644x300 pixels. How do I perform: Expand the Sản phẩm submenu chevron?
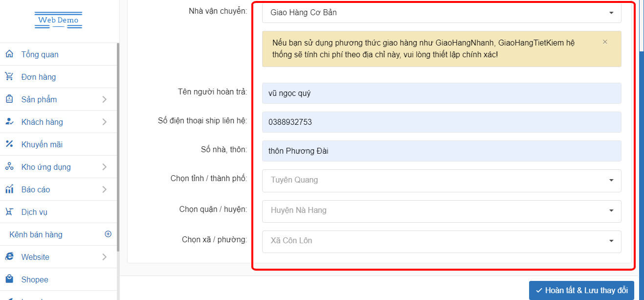[104, 99]
